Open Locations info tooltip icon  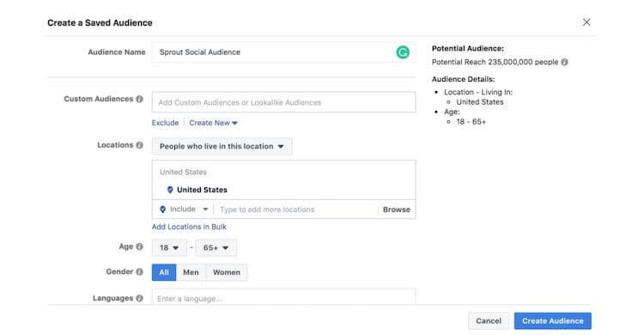click(140, 145)
